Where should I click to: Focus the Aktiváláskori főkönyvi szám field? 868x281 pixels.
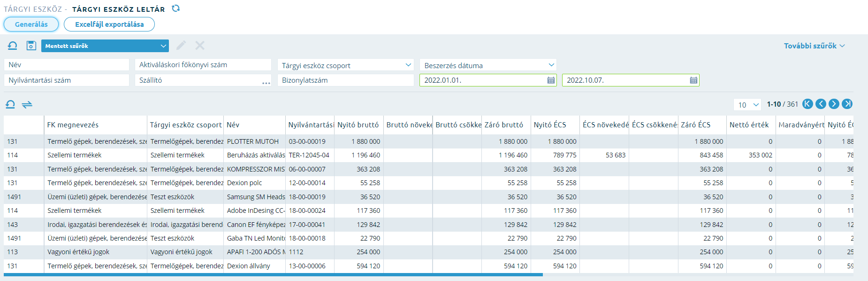coord(203,65)
